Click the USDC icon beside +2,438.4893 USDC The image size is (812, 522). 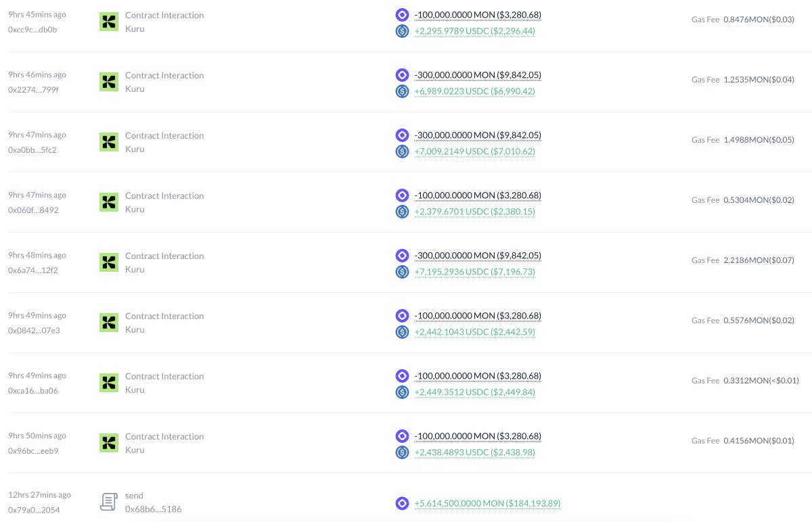click(402, 452)
